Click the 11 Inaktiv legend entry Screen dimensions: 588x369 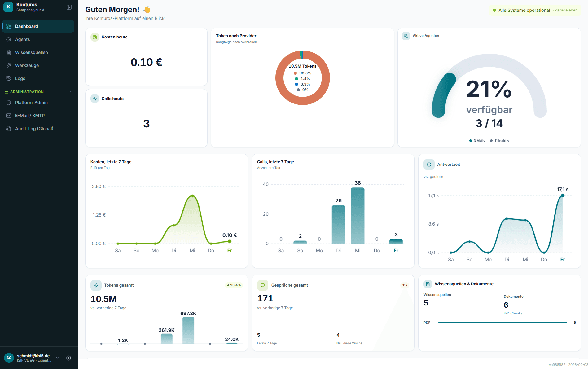[500, 141]
